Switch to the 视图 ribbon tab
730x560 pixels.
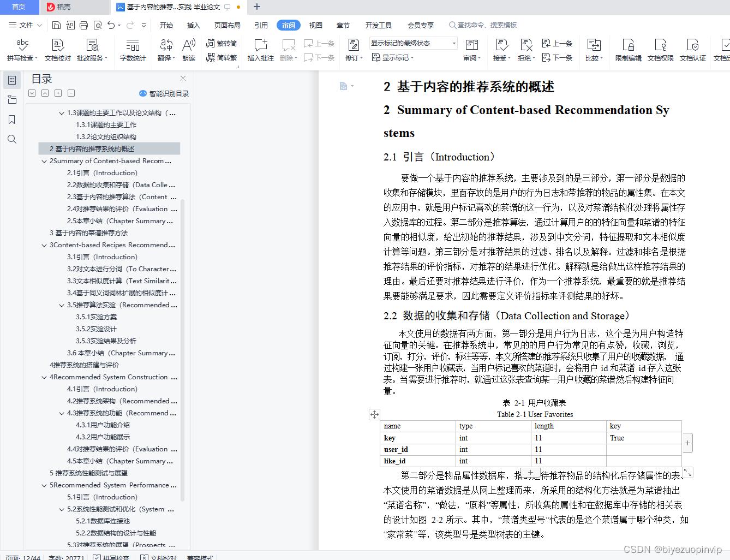pos(316,25)
